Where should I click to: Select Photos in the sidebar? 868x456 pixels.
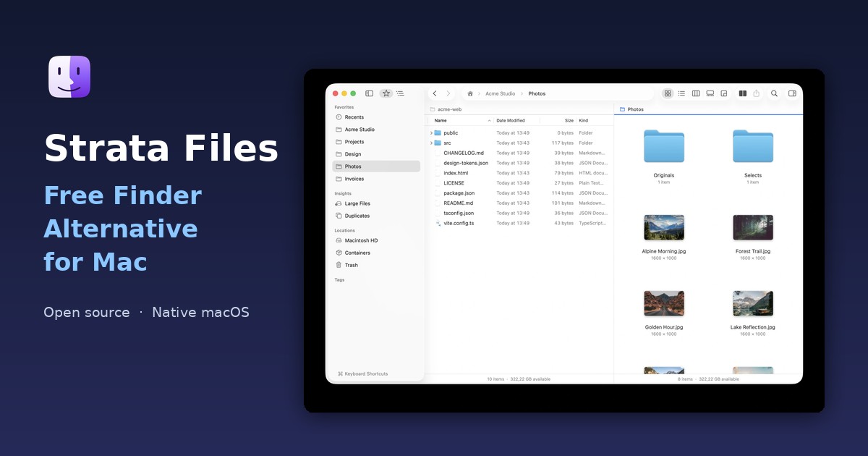[376, 166]
